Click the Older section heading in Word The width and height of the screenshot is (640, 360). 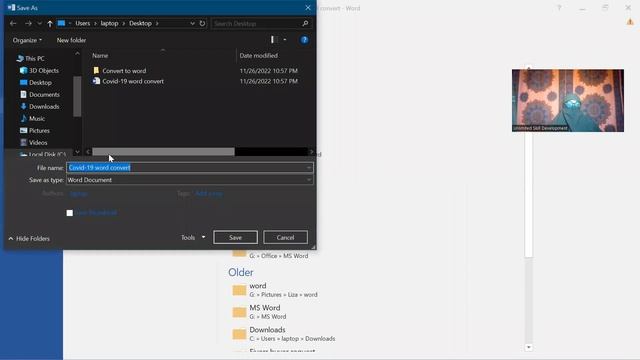[x=241, y=272]
